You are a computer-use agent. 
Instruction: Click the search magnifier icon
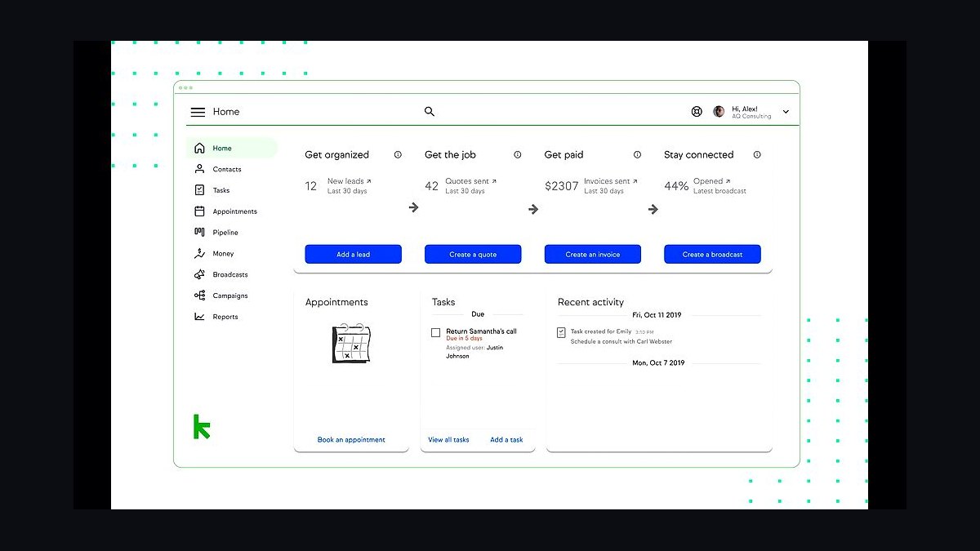[x=430, y=112]
